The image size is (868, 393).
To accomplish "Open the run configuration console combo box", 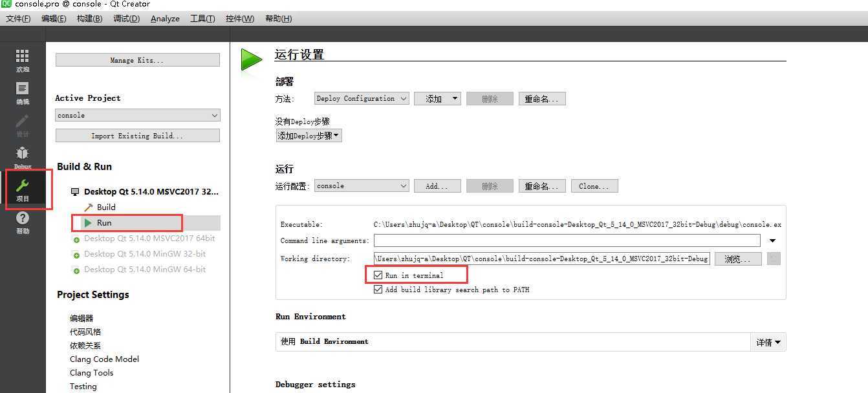I will coord(362,186).
